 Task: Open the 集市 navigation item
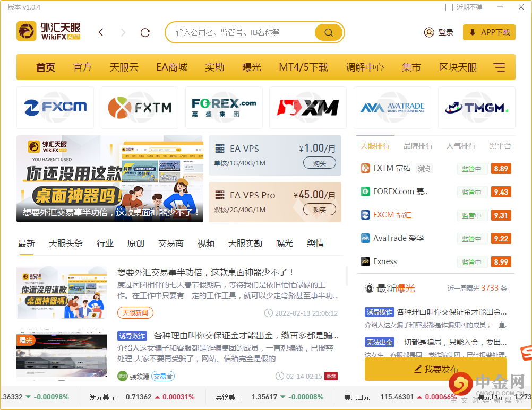(x=411, y=67)
